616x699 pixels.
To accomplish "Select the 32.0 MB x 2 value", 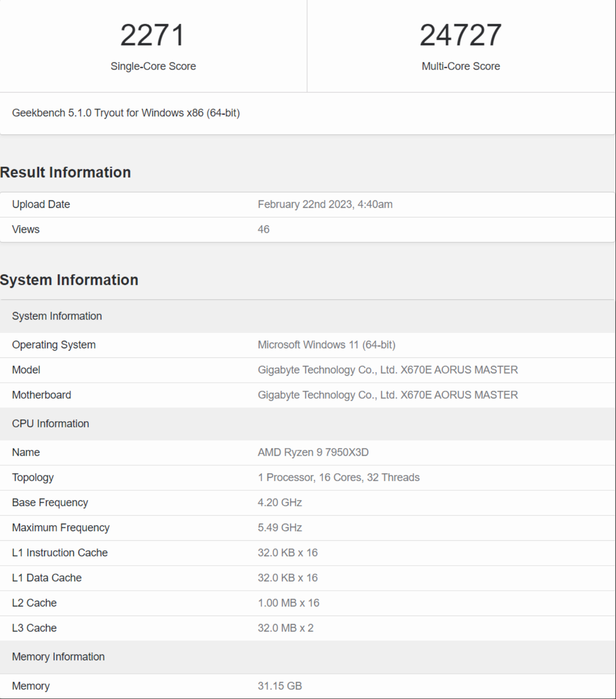I will point(286,628).
